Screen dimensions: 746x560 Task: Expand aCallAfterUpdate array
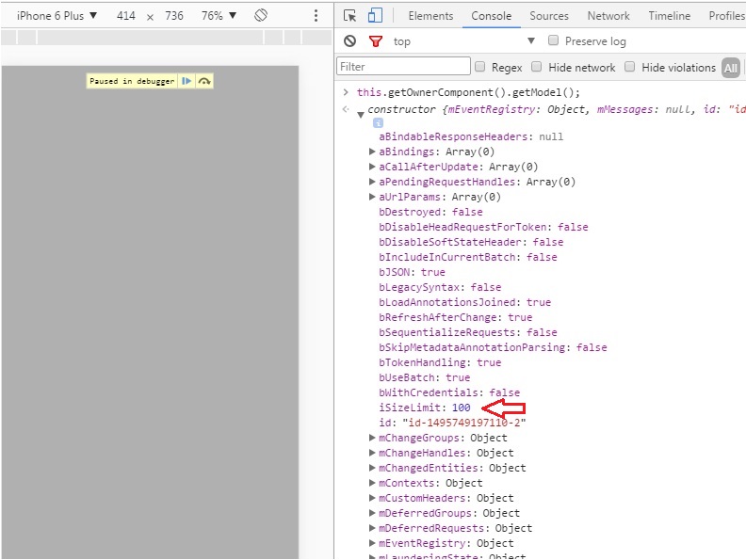[372, 167]
